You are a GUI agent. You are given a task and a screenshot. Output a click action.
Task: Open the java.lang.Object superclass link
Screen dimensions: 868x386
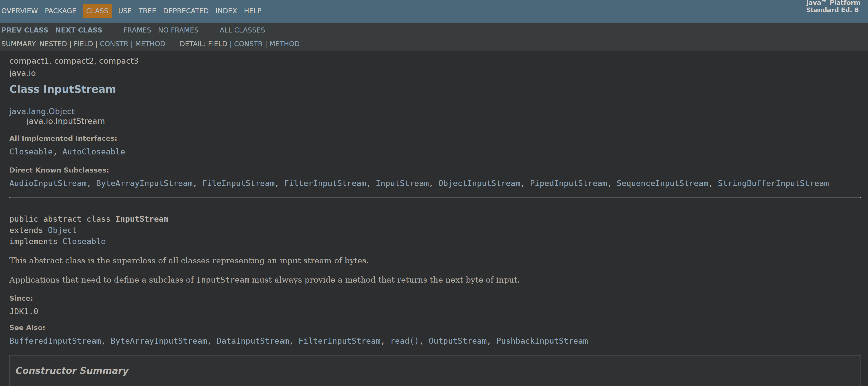click(x=42, y=111)
